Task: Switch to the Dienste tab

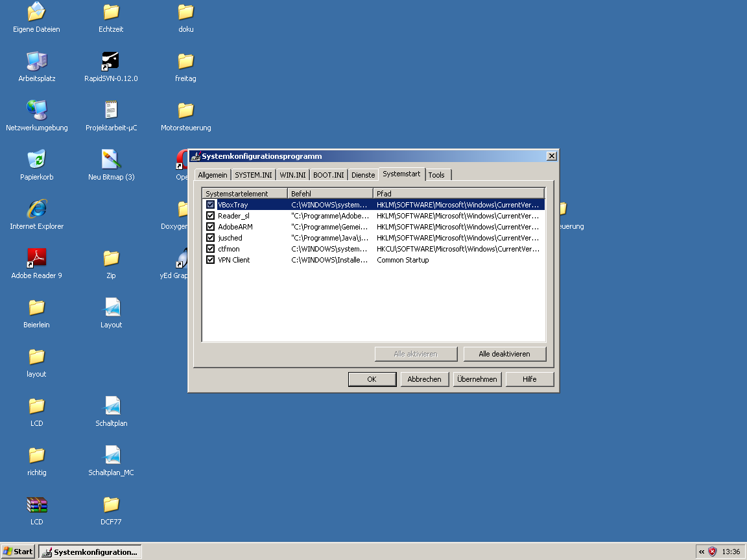Action: tap(363, 175)
